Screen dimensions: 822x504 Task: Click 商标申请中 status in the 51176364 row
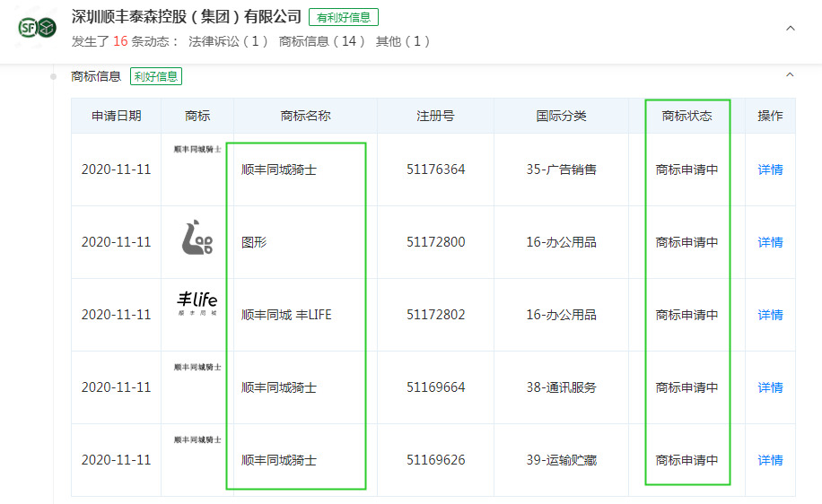tap(686, 169)
